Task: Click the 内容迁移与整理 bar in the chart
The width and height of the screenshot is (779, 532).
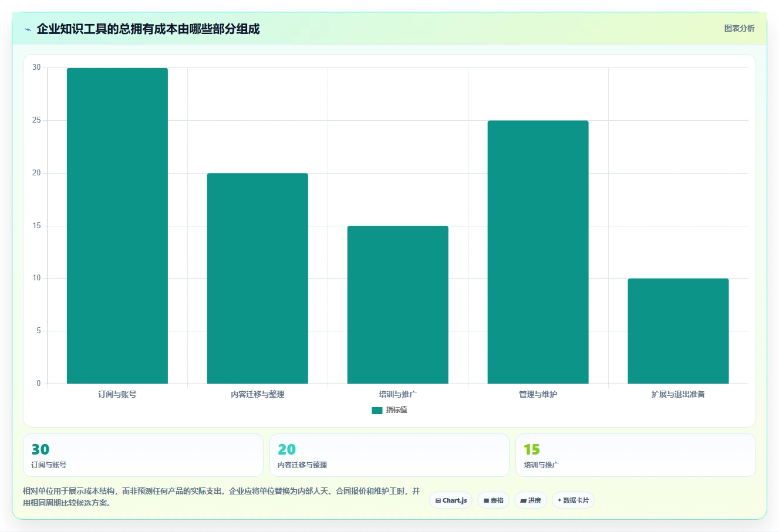Action: pyautogui.click(x=258, y=279)
